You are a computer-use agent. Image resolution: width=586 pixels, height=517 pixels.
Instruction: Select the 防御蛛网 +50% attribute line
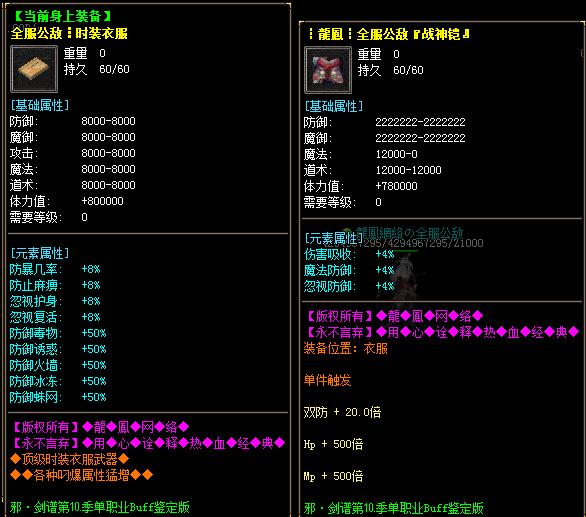(x=58, y=397)
